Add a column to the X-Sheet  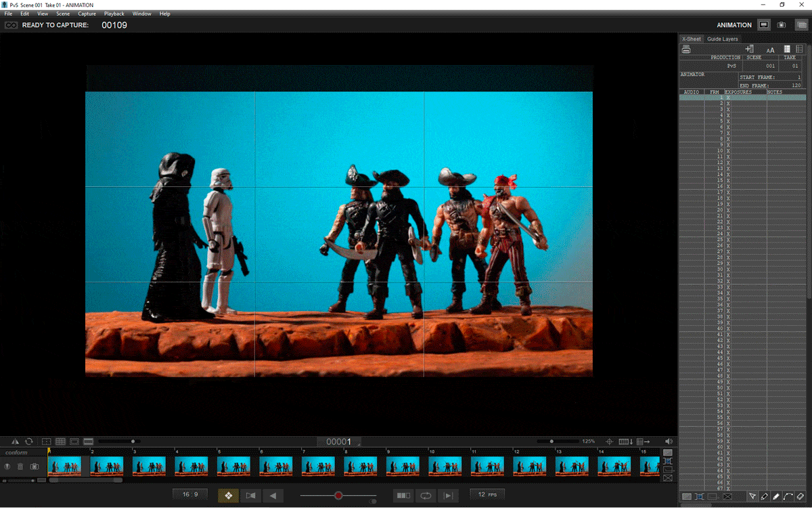tap(750, 49)
